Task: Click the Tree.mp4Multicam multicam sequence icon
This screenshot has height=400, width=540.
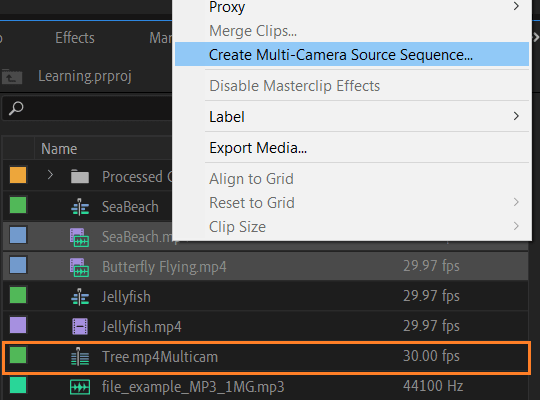Action: (x=80, y=357)
